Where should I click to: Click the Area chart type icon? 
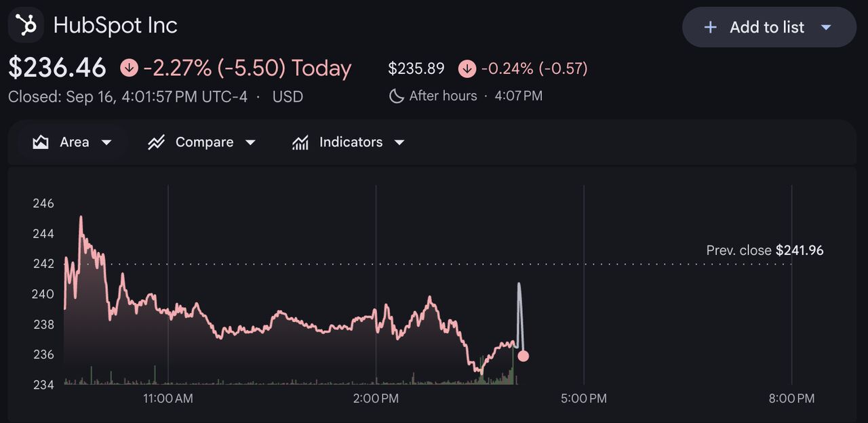[41, 142]
